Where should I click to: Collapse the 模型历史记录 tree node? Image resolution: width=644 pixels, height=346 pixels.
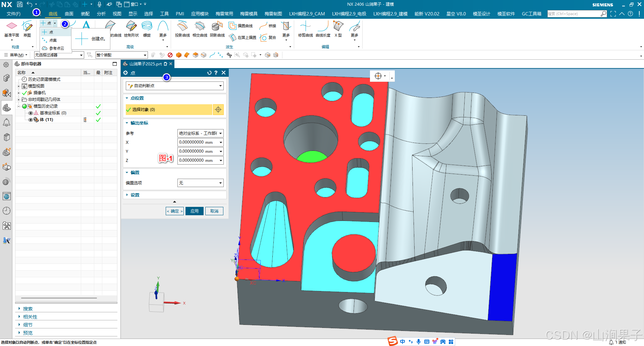[18, 106]
